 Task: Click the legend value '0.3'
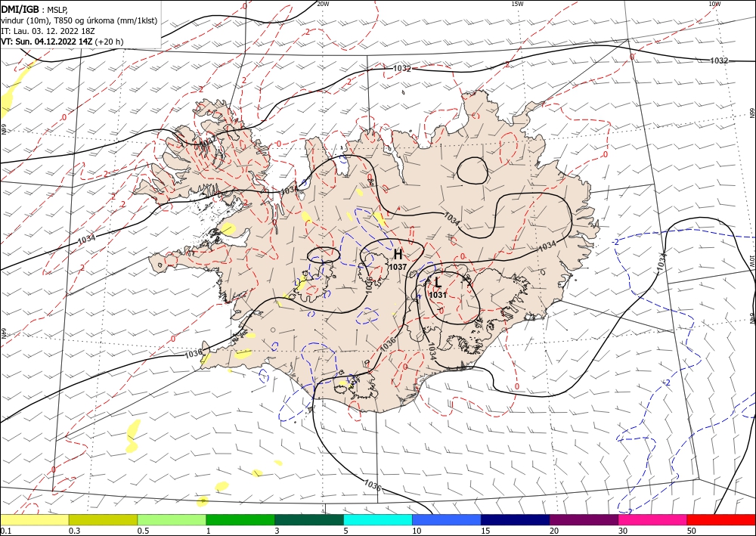click(74, 531)
